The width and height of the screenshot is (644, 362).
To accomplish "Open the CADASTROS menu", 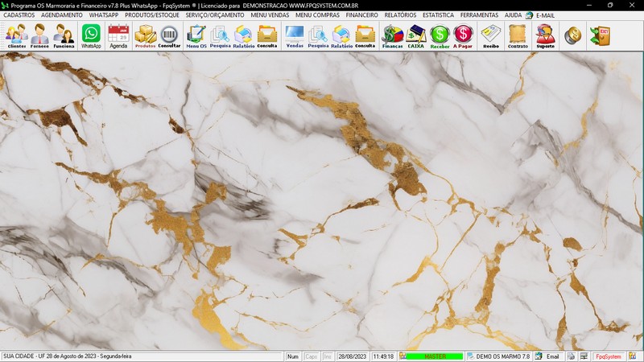I will pyautogui.click(x=19, y=15).
